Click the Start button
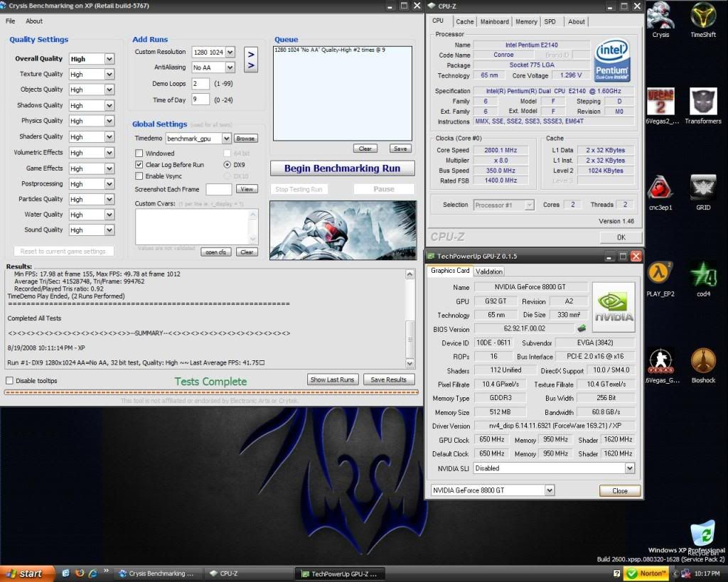The image size is (728, 582). (26, 573)
